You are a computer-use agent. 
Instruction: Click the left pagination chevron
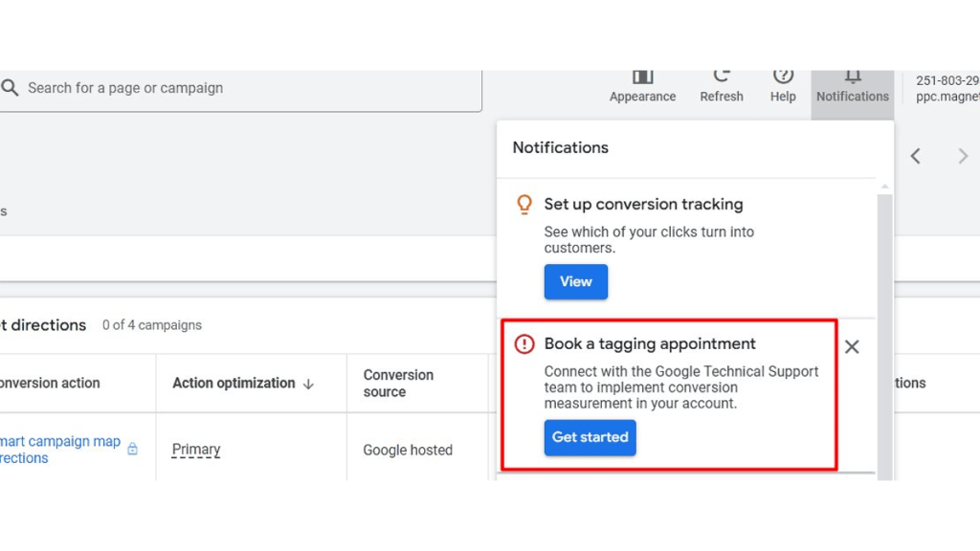tap(915, 155)
